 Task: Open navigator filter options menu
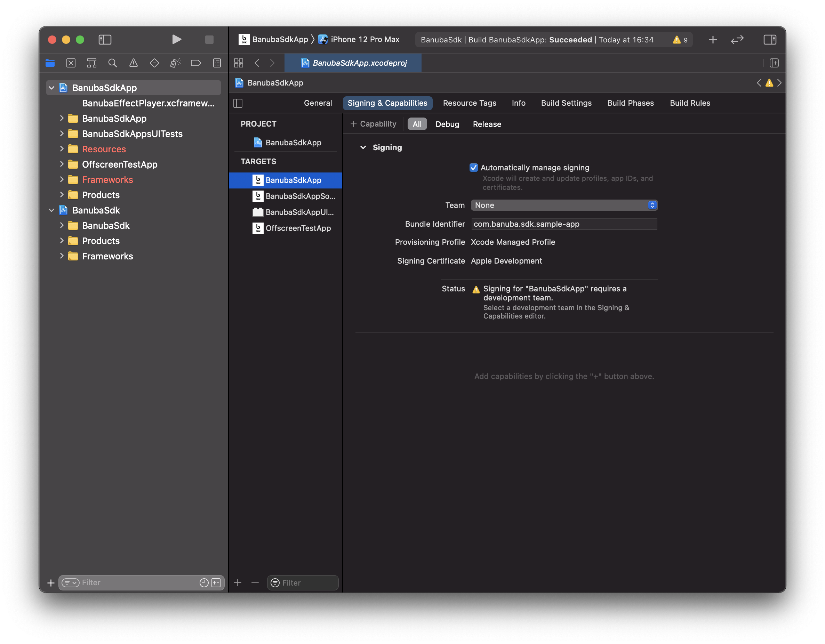point(70,582)
